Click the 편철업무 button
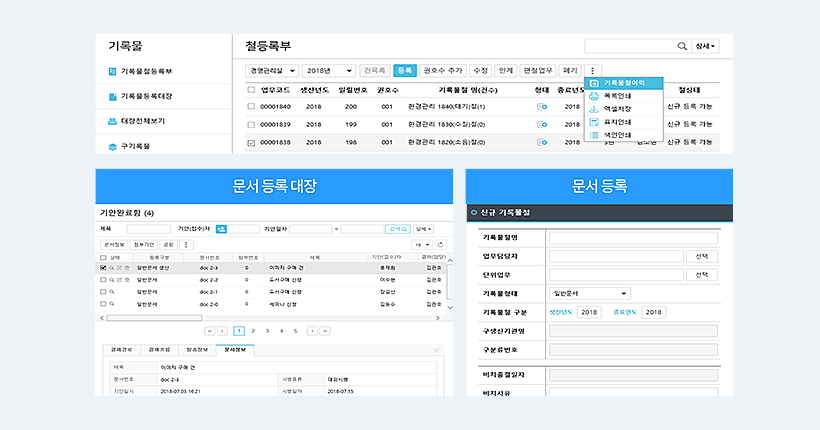 (x=538, y=71)
